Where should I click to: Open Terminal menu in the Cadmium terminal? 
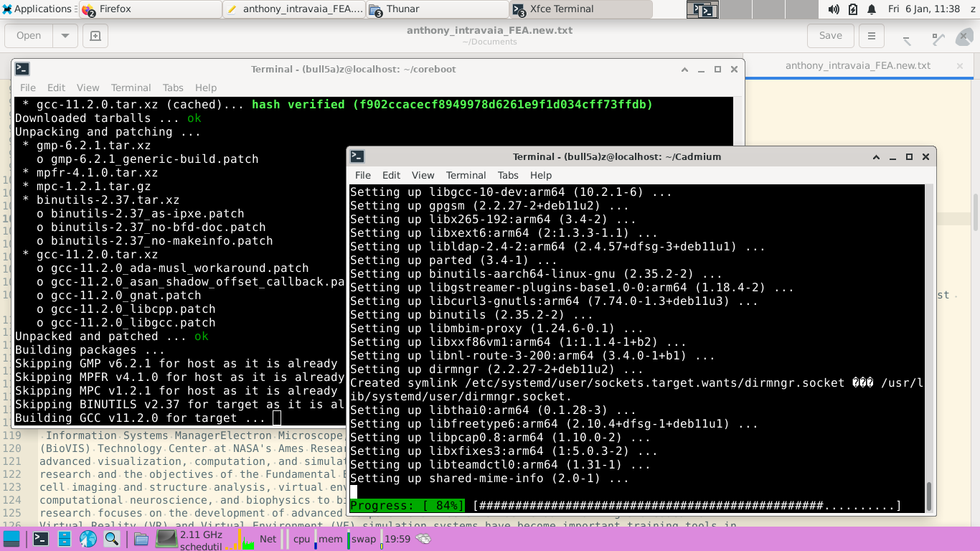[466, 175]
